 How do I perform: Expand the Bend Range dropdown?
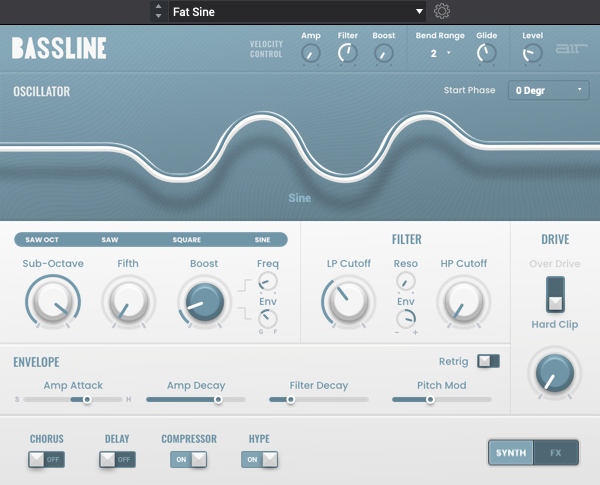click(x=440, y=53)
